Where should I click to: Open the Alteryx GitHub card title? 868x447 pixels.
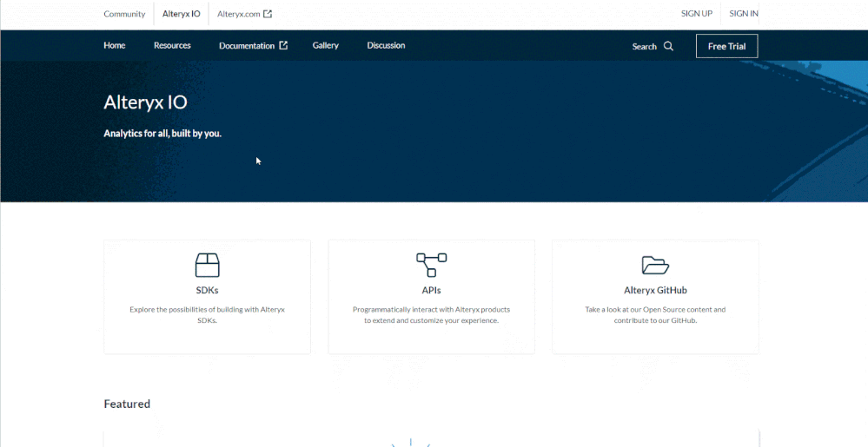click(x=655, y=290)
